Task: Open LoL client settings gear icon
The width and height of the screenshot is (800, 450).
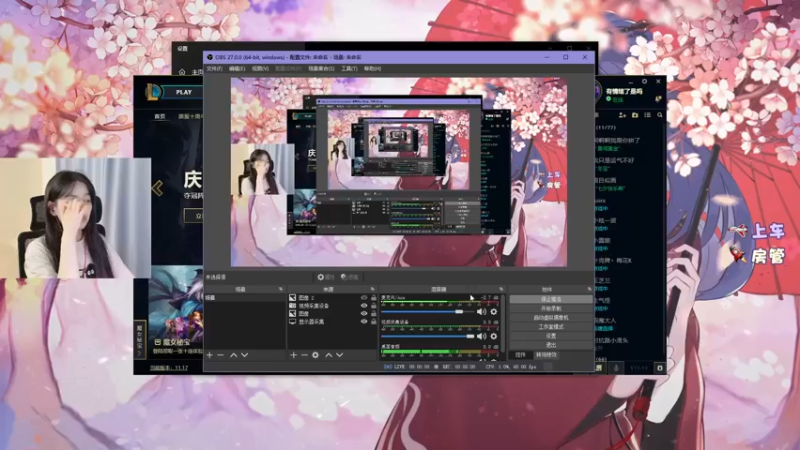Action: pyautogui.click(x=644, y=81)
